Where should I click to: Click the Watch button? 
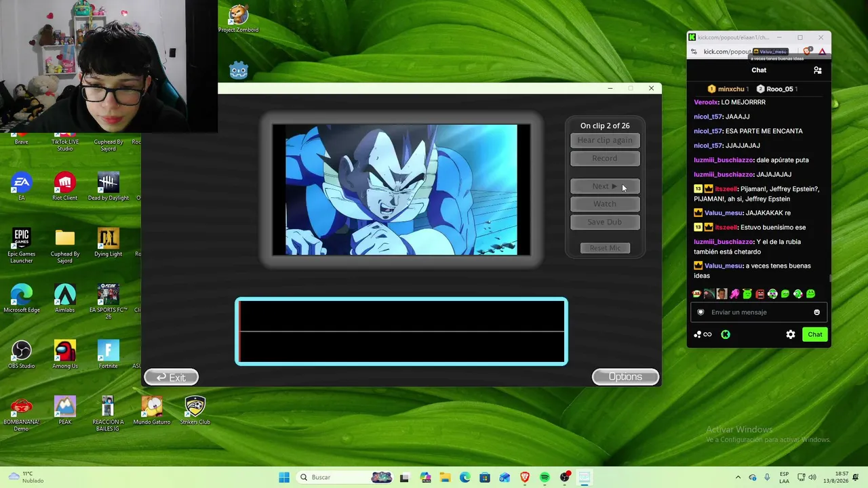coord(605,204)
